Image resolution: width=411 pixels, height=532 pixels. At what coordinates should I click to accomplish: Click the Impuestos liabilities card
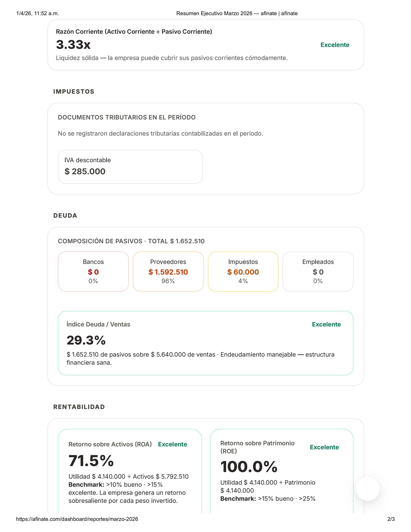coord(243,271)
